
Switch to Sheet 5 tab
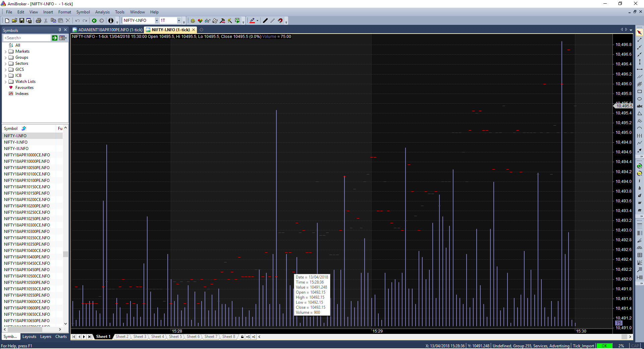175,337
